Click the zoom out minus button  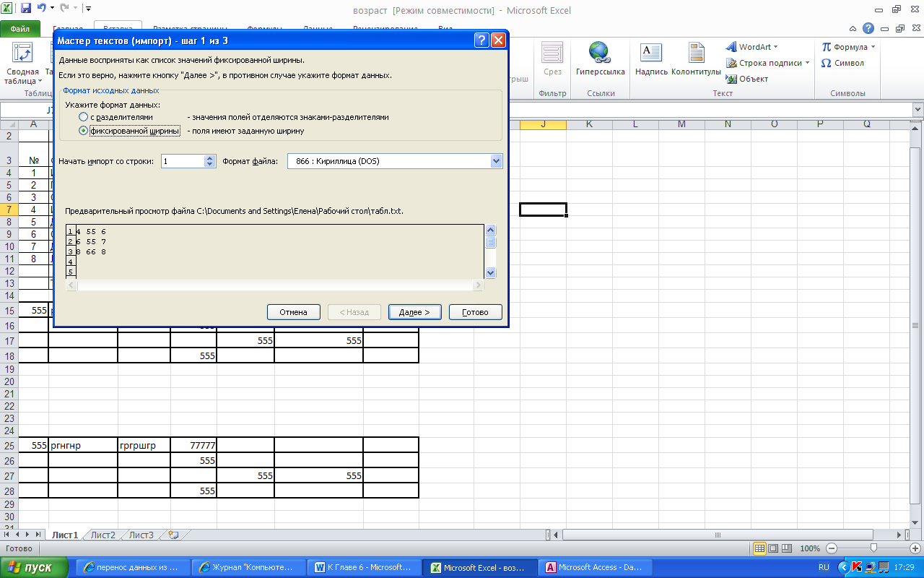[x=832, y=548]
